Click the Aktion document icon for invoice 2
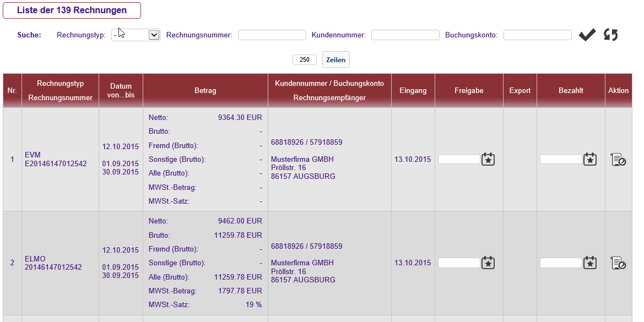The width and height of the screenshot is (644, 322). click(618, 264)
